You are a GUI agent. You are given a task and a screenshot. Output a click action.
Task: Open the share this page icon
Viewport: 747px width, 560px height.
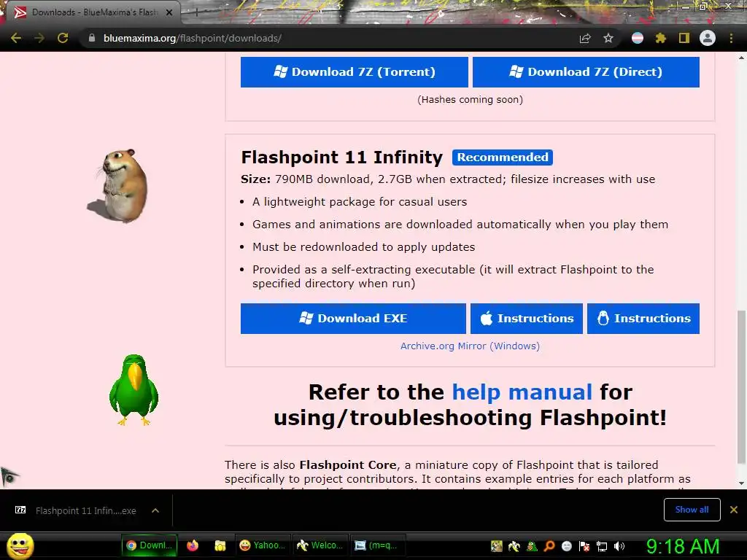[x=585, y=38]
